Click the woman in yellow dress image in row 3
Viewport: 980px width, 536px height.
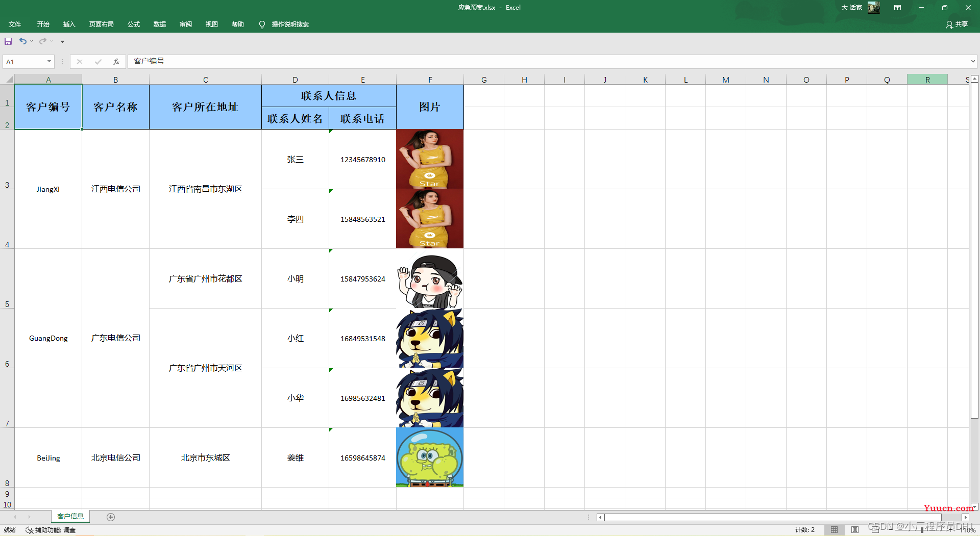click(430, 159)
